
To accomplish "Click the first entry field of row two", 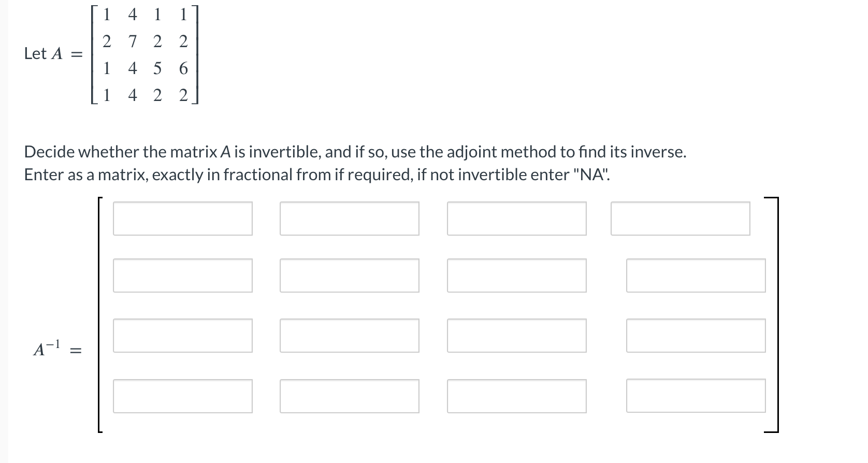I will tap(182, 276).
